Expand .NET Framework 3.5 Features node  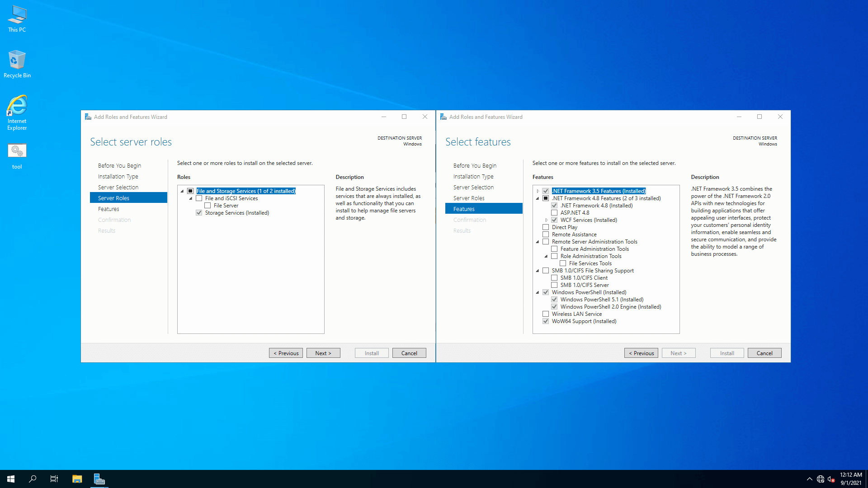[538, 191]
